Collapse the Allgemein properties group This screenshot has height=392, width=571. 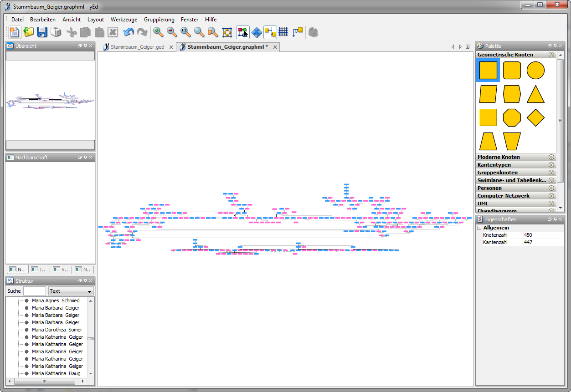point(479,228)
